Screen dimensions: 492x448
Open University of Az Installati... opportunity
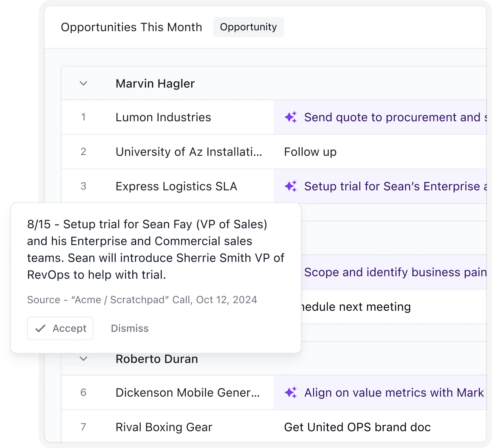click(189, 152)
